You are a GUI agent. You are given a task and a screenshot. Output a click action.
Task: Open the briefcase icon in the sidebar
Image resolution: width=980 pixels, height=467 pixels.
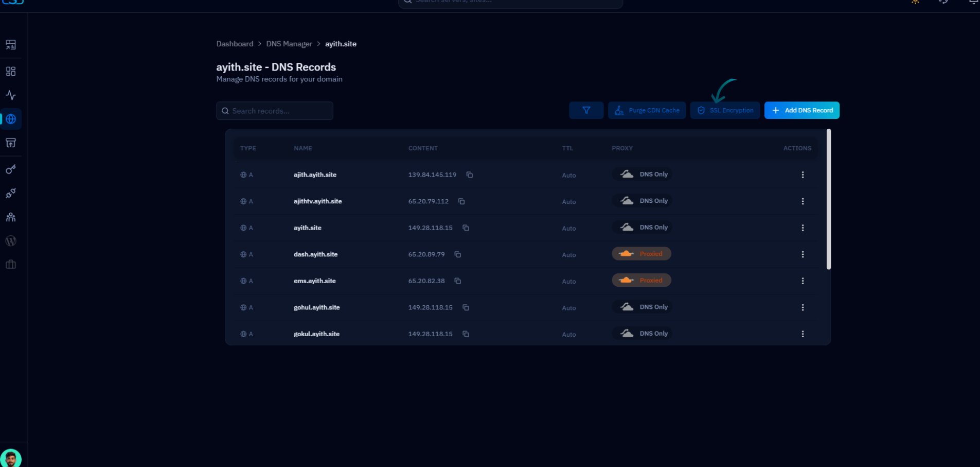tap(11, 265)
